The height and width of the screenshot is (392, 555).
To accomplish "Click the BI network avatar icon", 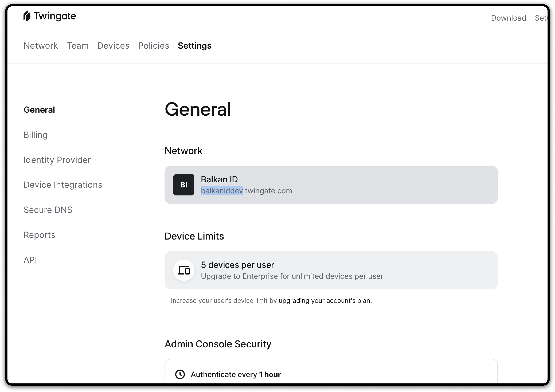I will 183,185.
